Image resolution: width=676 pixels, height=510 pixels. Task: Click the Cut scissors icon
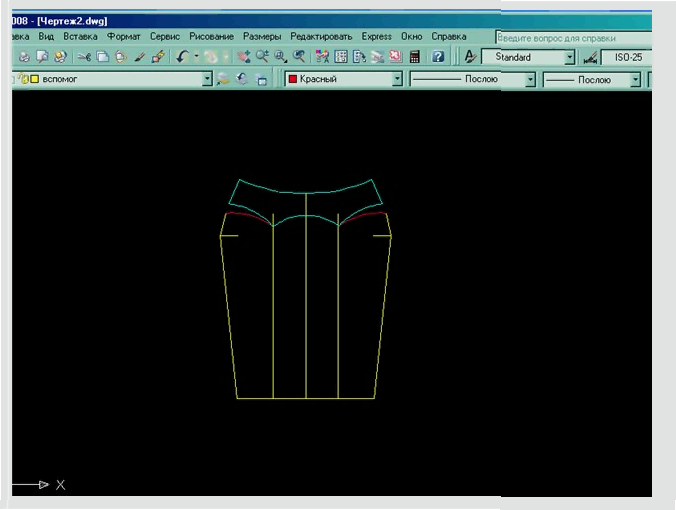point(85,57)
